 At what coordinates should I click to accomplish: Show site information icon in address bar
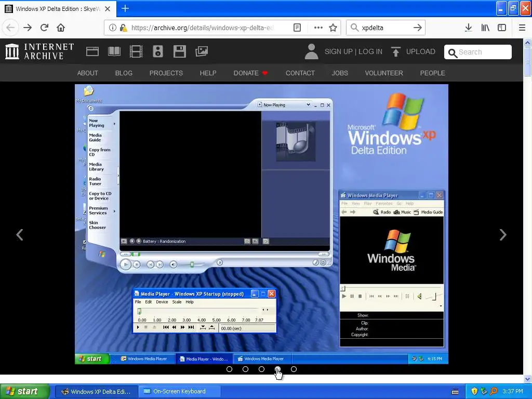pos(113,28)
